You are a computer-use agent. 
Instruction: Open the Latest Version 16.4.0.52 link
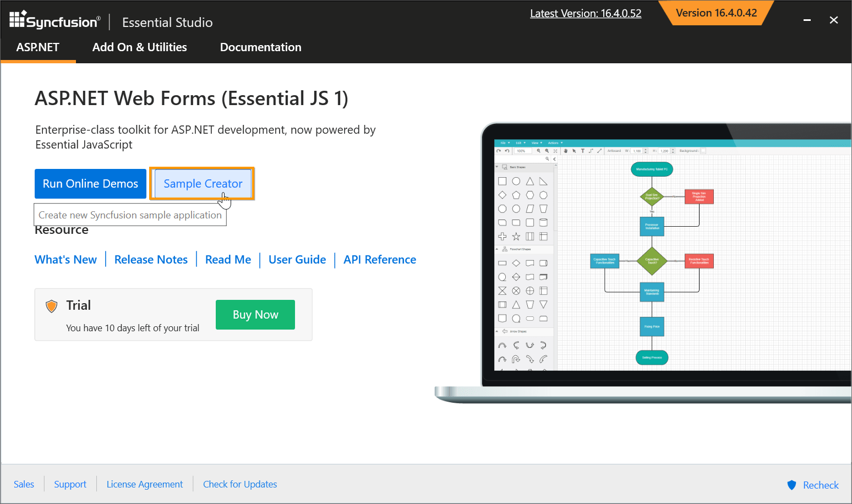tap(585, 14)
